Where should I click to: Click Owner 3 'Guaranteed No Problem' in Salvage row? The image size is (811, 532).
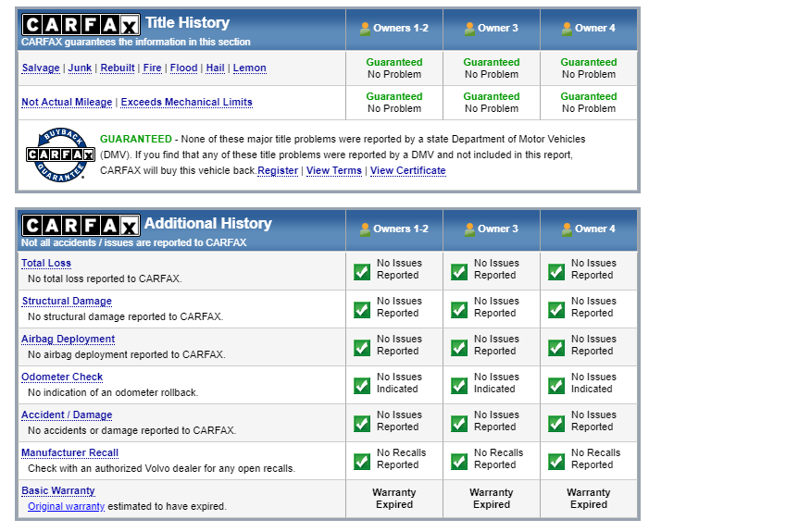[492, 68]
